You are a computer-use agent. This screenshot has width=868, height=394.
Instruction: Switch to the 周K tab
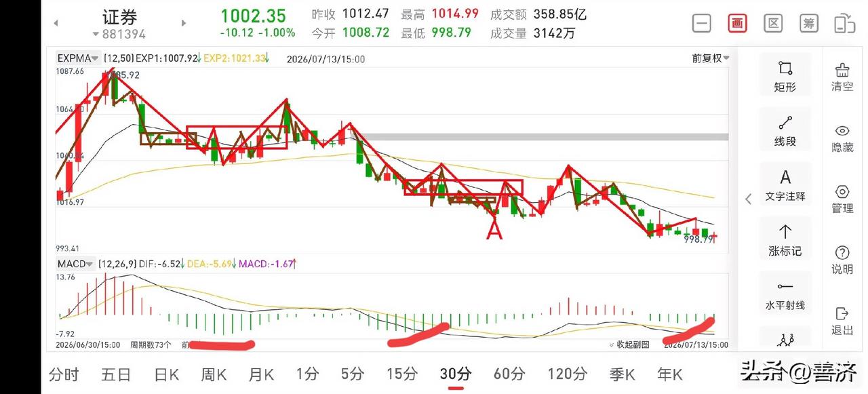click(x=214, y=374)
